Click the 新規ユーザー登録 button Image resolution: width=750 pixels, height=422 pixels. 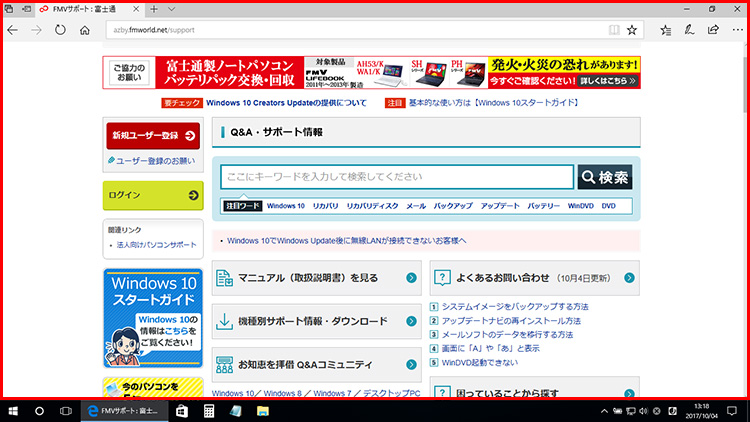153,135
